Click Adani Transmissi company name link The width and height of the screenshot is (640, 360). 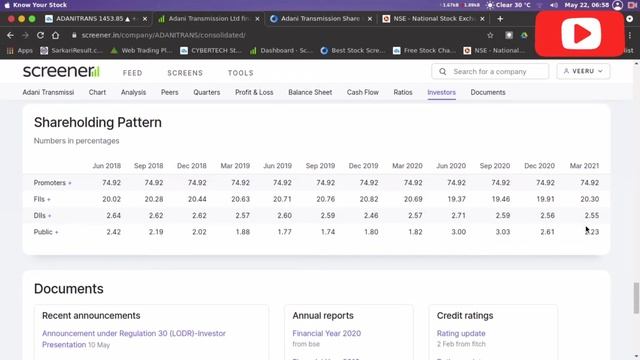tap(48, 92)
